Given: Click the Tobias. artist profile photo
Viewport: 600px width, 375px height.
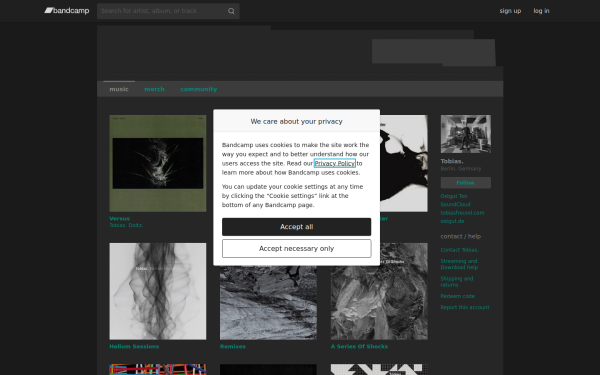Looking at the screenshot, I should pos(466,134).
